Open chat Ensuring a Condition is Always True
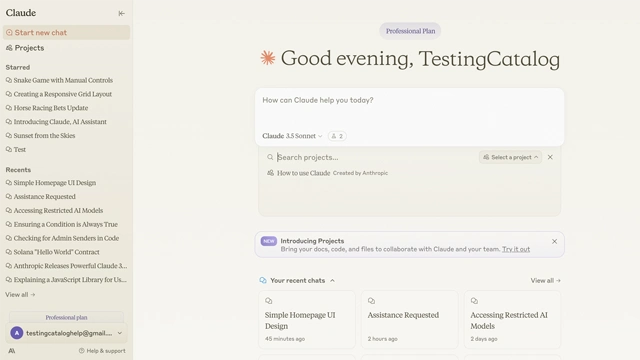 62,224
